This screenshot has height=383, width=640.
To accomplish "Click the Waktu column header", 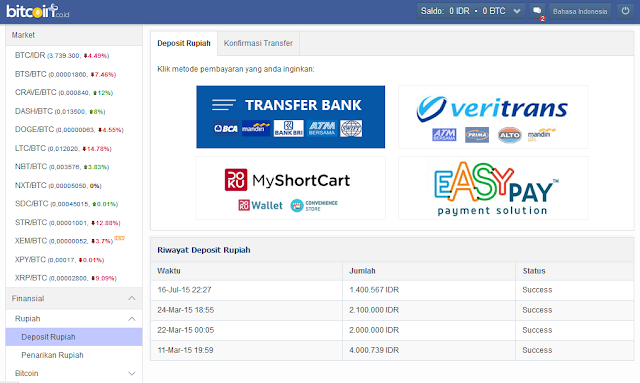I will pyautogui.click(x=169, y=271).
